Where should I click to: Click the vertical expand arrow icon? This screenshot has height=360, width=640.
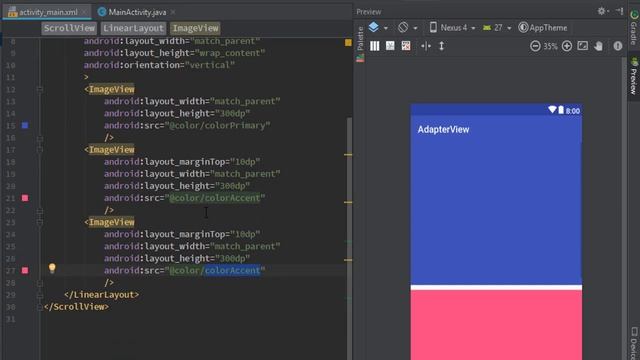[441, 46]
